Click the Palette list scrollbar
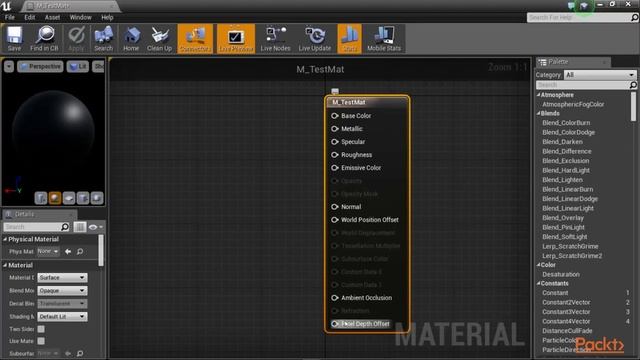This screenshot has width=640, height=360. [633, 106]
